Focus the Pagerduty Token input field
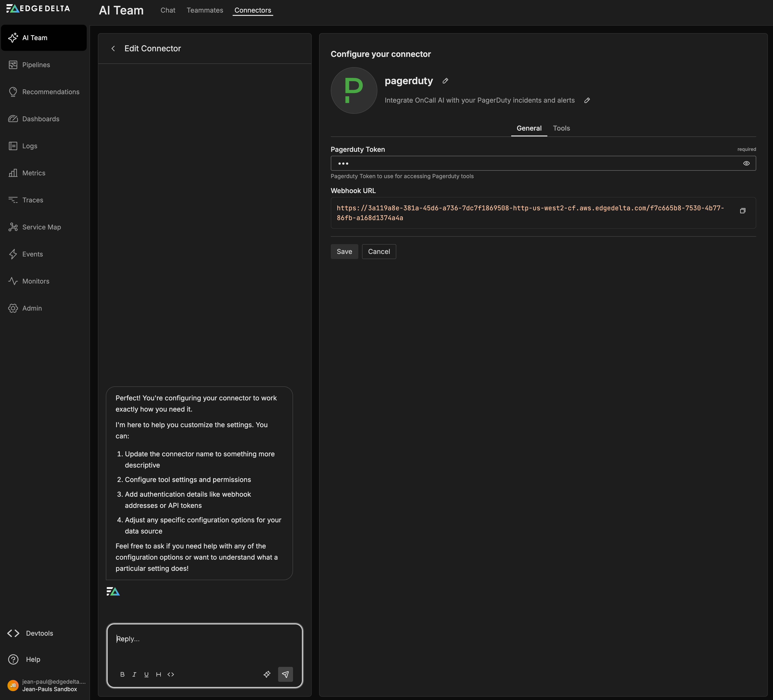773x700 pixels. [x=537, y=163]
